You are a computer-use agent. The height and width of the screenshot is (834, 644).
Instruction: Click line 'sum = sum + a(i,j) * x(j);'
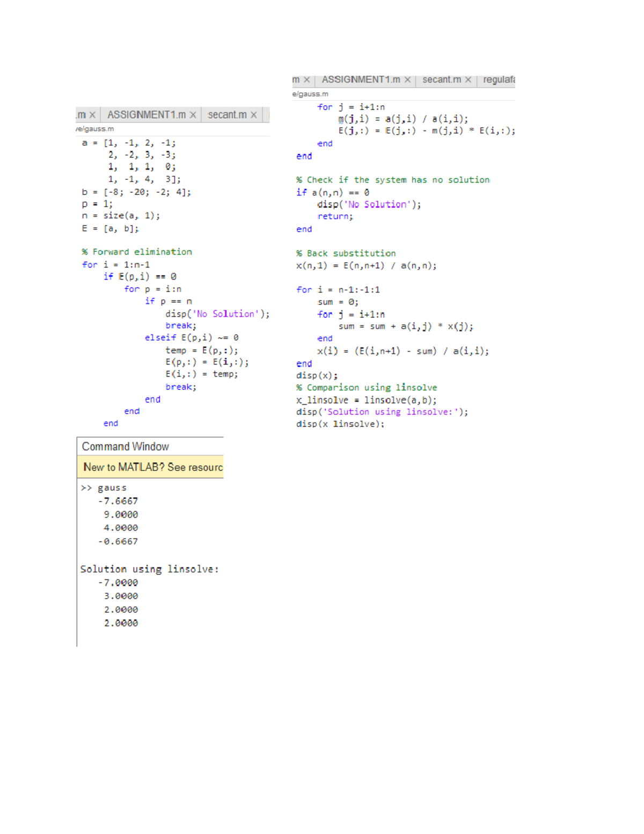tap(406, 327)
